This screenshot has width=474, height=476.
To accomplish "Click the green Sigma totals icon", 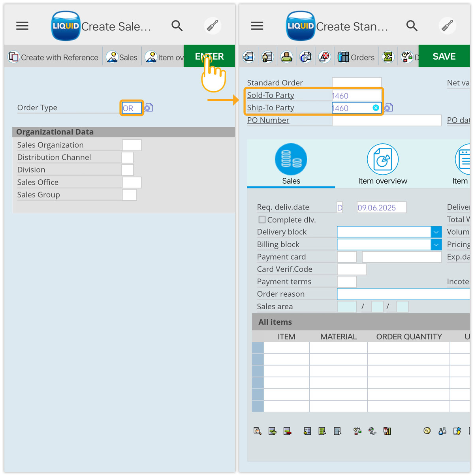I will [x=388, y=57].
